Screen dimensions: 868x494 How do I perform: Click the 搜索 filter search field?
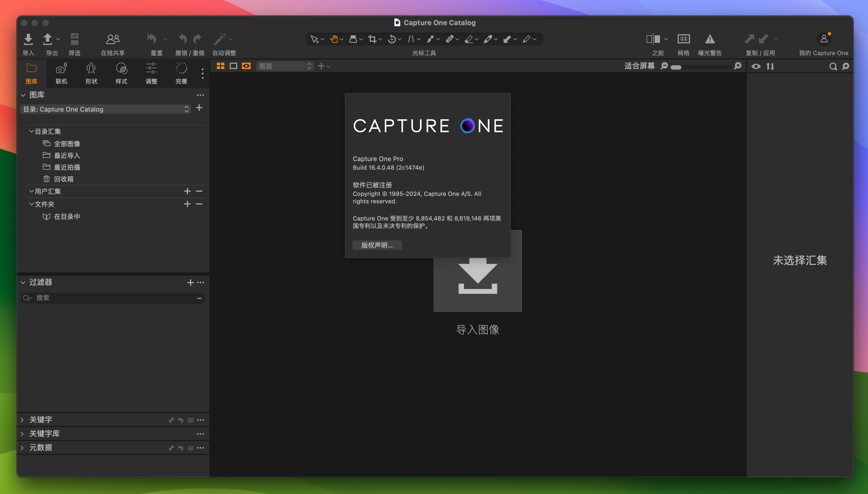(x=113, y=298)
